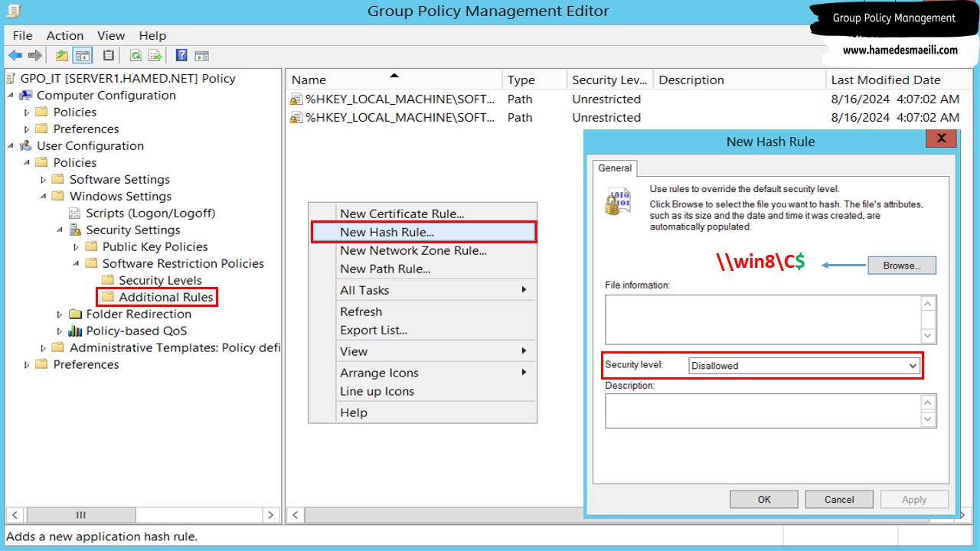Expand the Administrative Templates node
980x551 pixels.
tap(44, 348)
